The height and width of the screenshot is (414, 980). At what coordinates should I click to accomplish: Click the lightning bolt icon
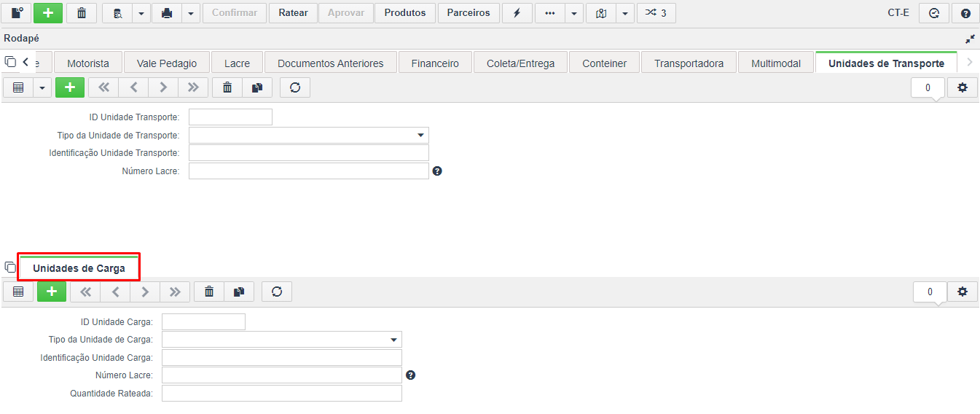point(517,13)
